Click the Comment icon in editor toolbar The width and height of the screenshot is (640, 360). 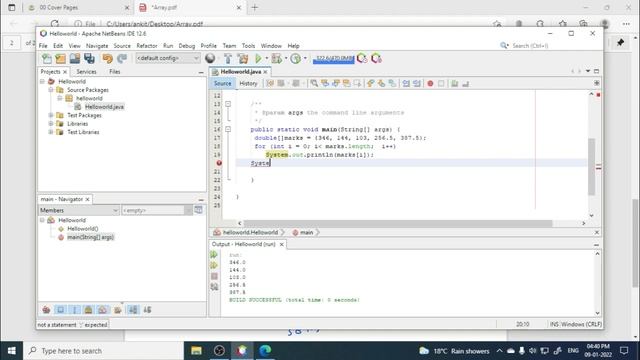[454, 83]
